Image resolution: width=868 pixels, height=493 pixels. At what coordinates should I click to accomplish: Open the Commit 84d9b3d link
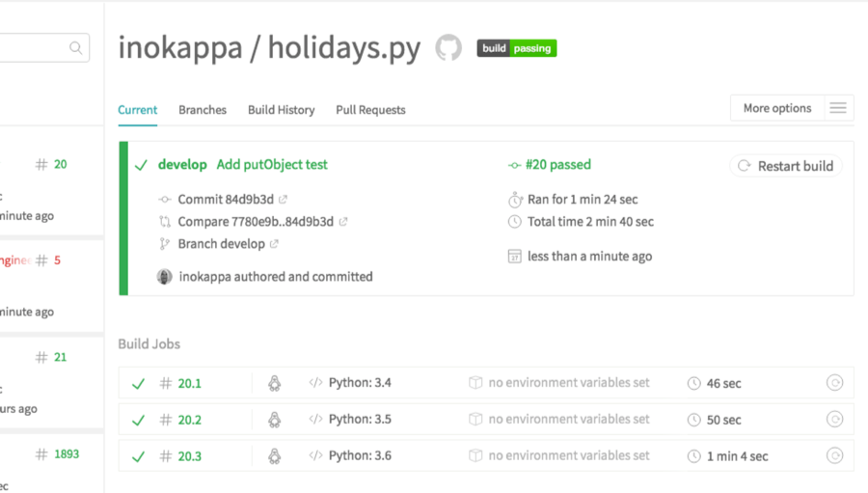click(226, 199)
